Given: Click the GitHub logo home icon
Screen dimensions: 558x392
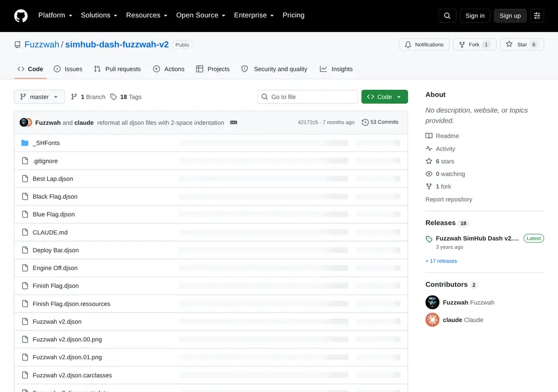Looking at the screenshot, I should pos(21,16).
